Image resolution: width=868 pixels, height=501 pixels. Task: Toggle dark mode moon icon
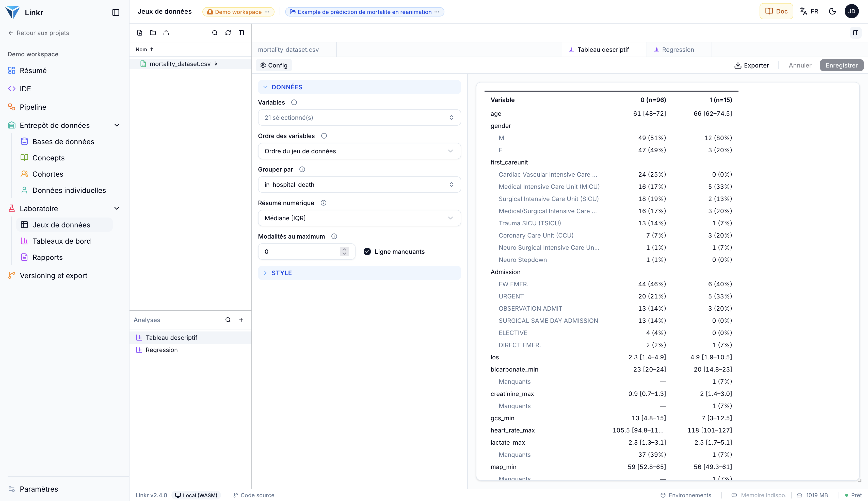pyautogui.click(x=832, y=11)
